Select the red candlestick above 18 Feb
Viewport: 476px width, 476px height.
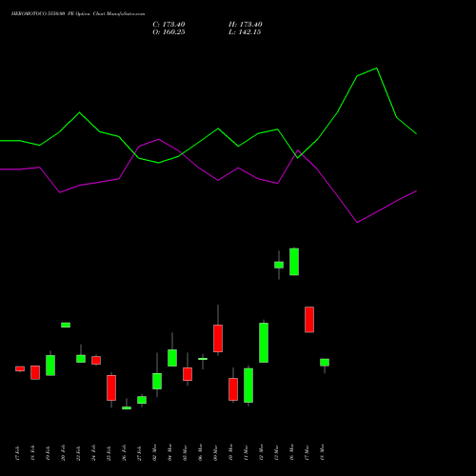pyautogui.click(x=35, y=372)
